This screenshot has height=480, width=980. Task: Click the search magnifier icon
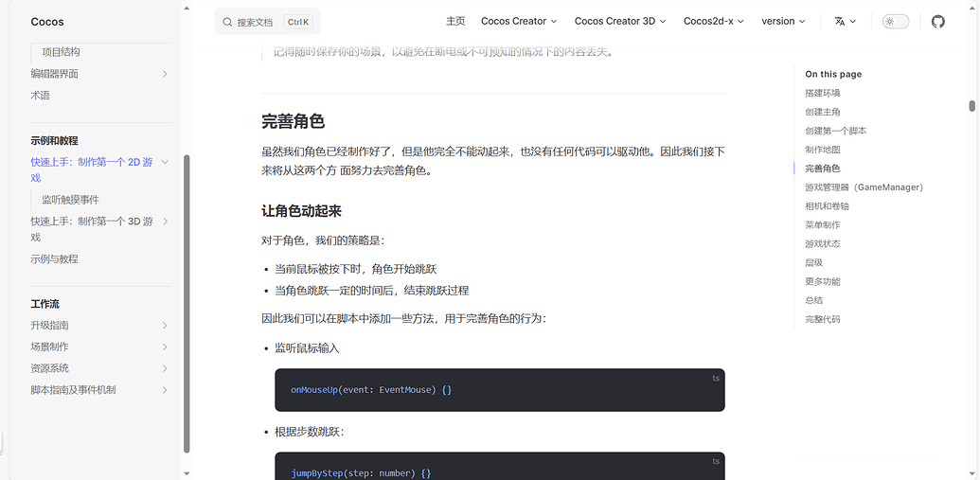[x=227, y=22]
